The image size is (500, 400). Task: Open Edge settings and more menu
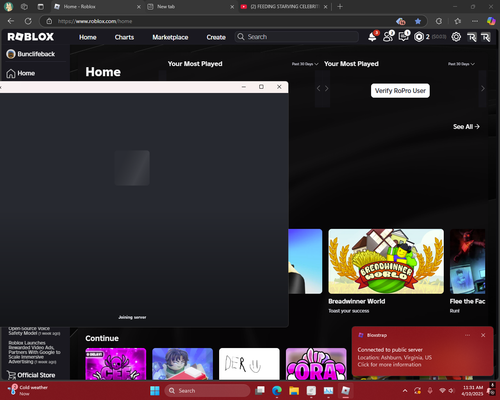click(475, 21)
